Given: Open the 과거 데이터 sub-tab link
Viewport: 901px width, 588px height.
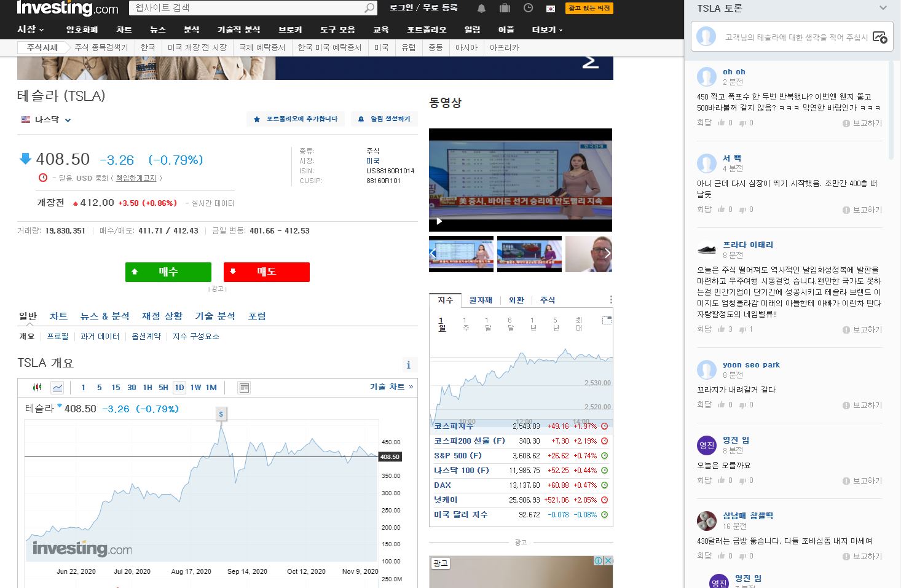Looking at the screenshot, I should [100, 336].
